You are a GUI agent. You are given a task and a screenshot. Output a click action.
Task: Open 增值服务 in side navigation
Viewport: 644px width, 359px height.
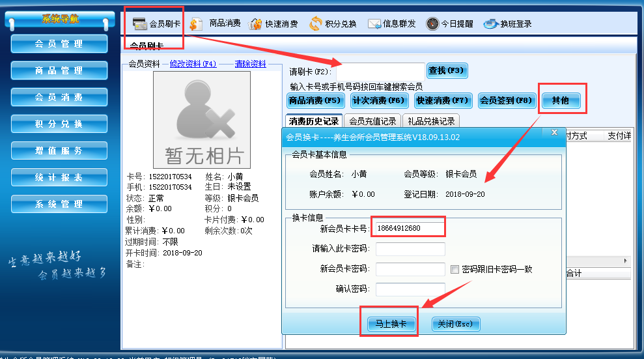59,151
